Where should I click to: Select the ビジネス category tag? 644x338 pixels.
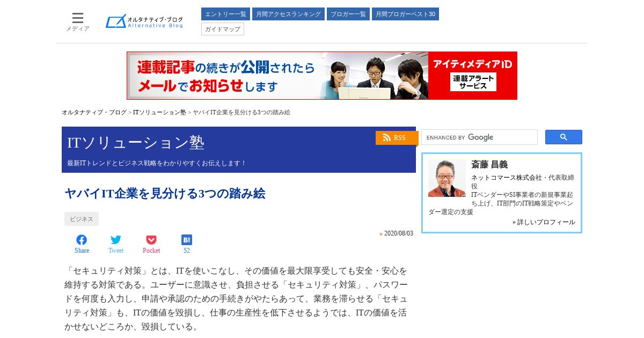(x=82, y=219)
